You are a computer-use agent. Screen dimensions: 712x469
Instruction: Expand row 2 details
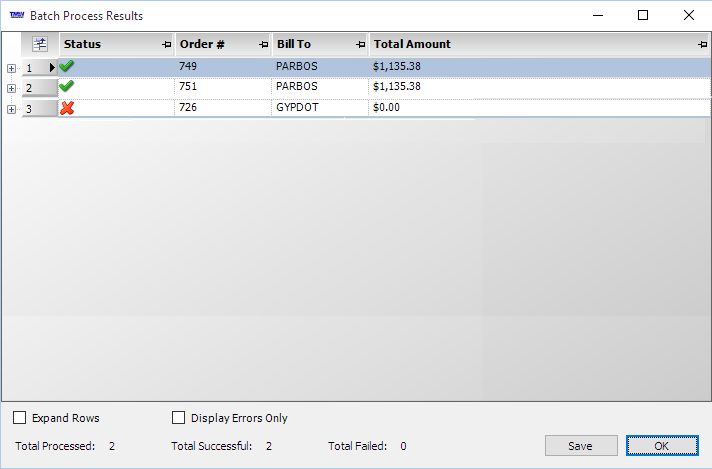[11, 88]
